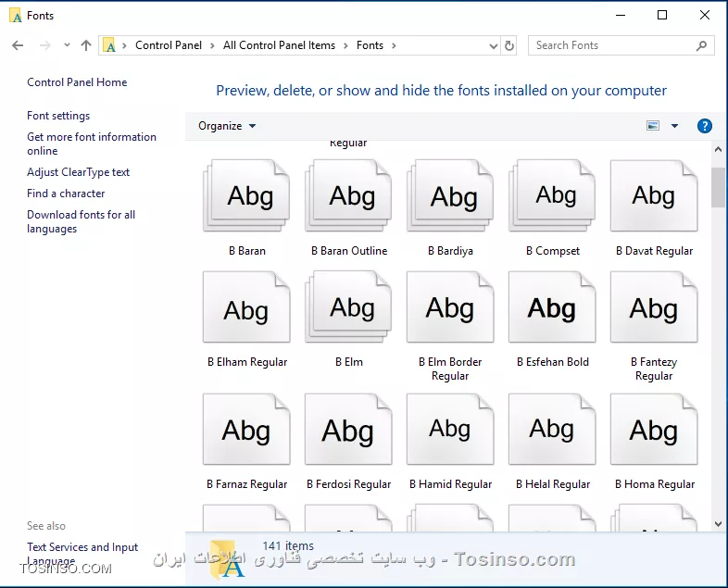
Task: Select the B Davat Regular font icon
Action: click(654, 195)
